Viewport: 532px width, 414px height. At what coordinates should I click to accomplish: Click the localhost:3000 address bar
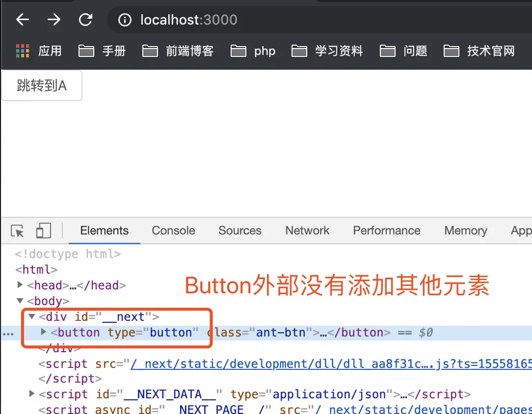coord(319,20)
